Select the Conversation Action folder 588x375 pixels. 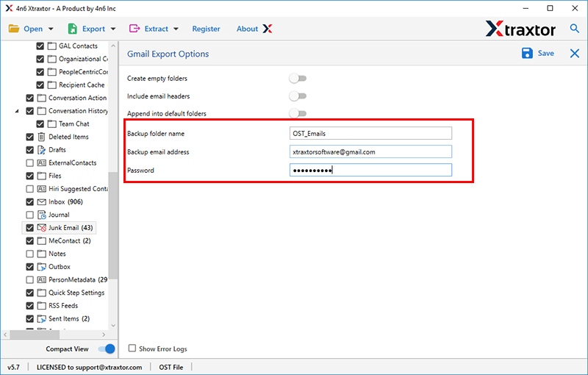pos(78,98)
